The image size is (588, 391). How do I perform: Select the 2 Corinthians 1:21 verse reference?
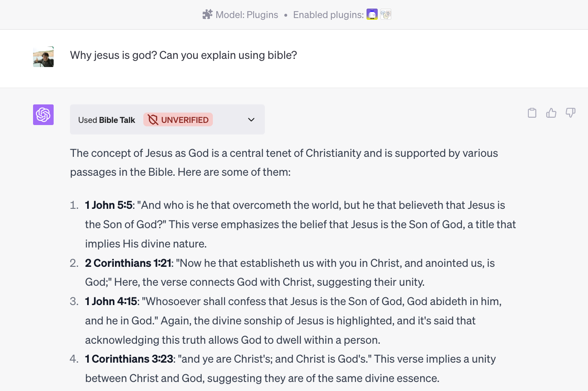pos(128,263)
